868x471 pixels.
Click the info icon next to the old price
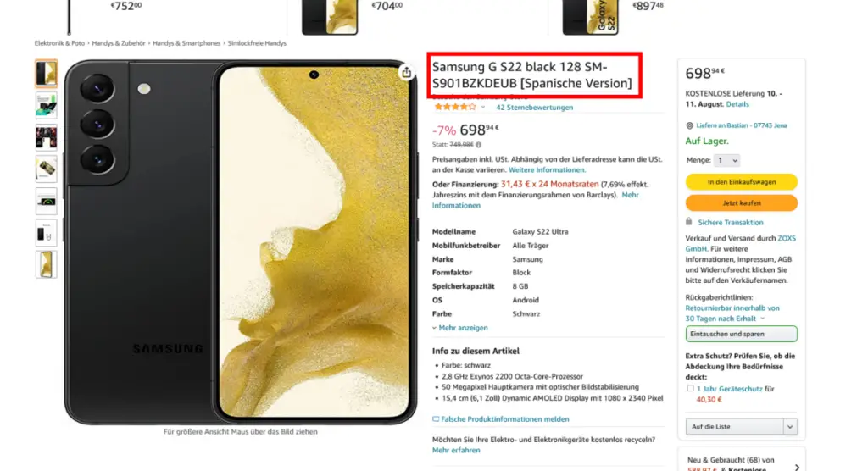click(479, 145)
